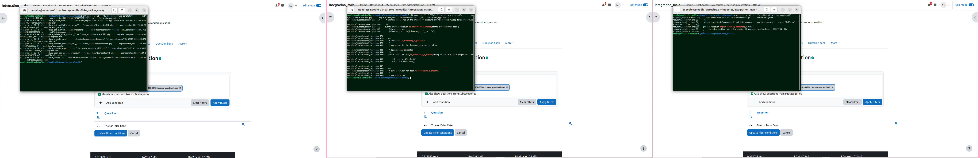Screen dimensions: 980x158
Task: Toggle the Edit mode switch on the middle screen
Action: click(646, 5)
